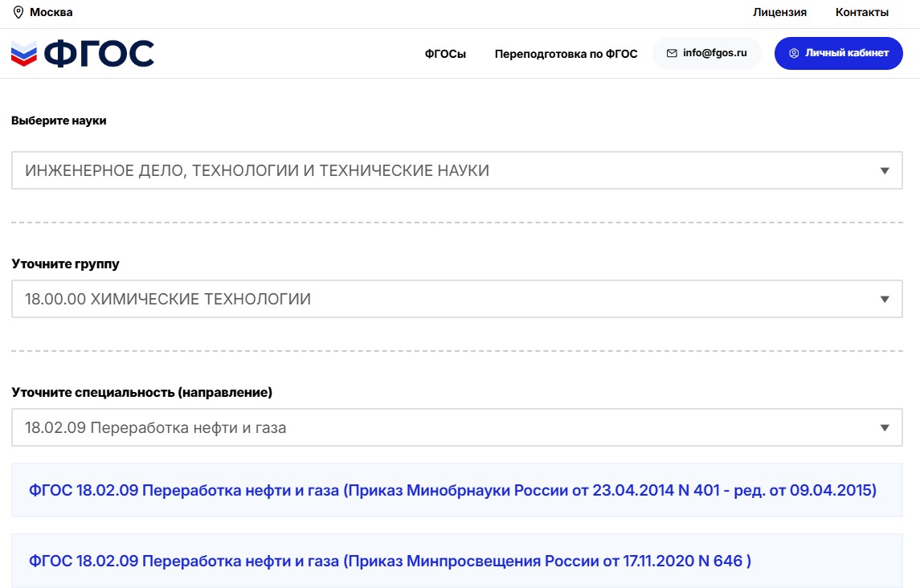Screen dimensions: 920x588
Task: Click the envelope icon in the email button
Action: pyautogui.click(x=672, y=53)
